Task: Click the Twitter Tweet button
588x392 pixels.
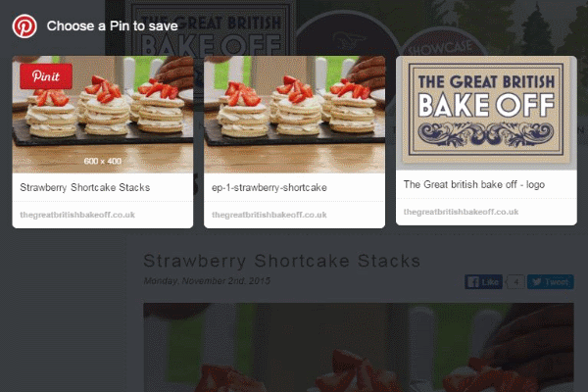Action: 550,282
